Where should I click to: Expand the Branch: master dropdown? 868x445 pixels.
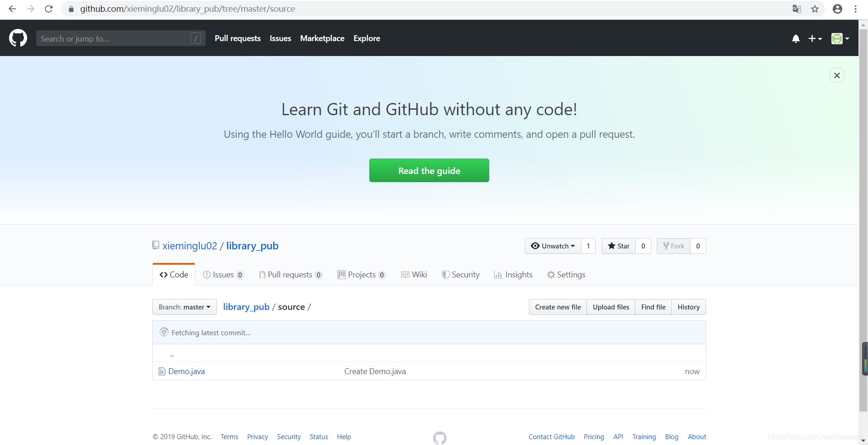pos(184,307)
